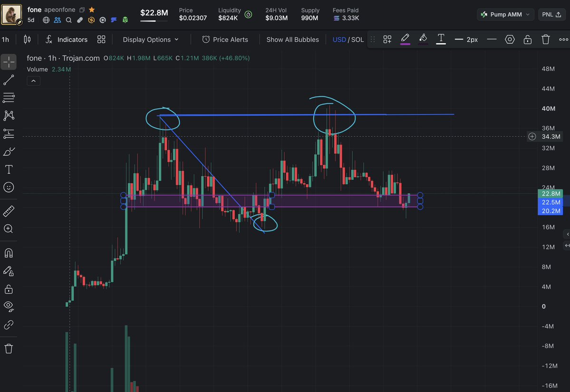
Task: Open the forecasting and measurement tools
Action: [9, 134]
